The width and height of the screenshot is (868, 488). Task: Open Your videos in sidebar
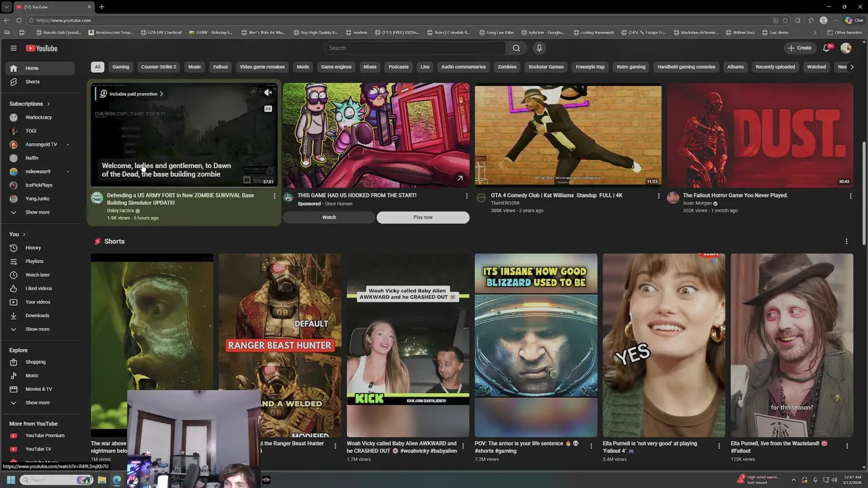click(x=41, y=302)
